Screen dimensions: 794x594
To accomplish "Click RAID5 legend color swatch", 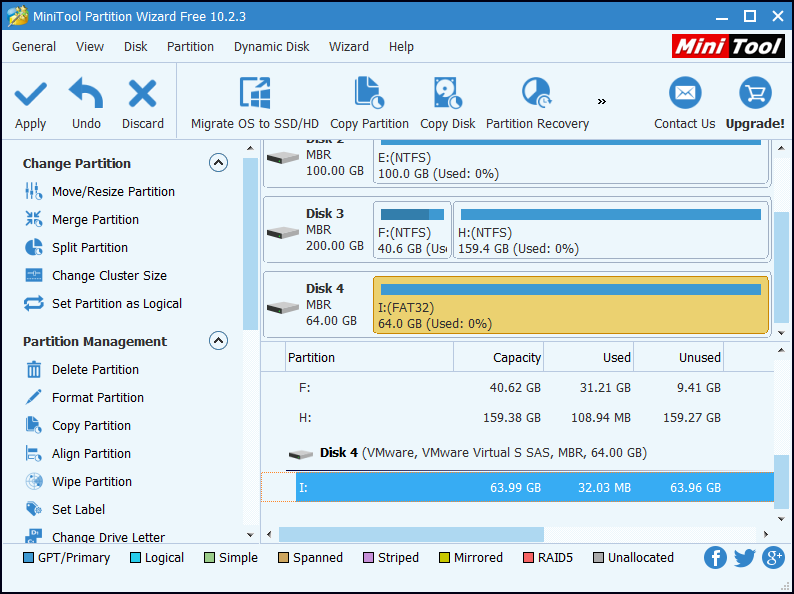I will tap(529, 558).
